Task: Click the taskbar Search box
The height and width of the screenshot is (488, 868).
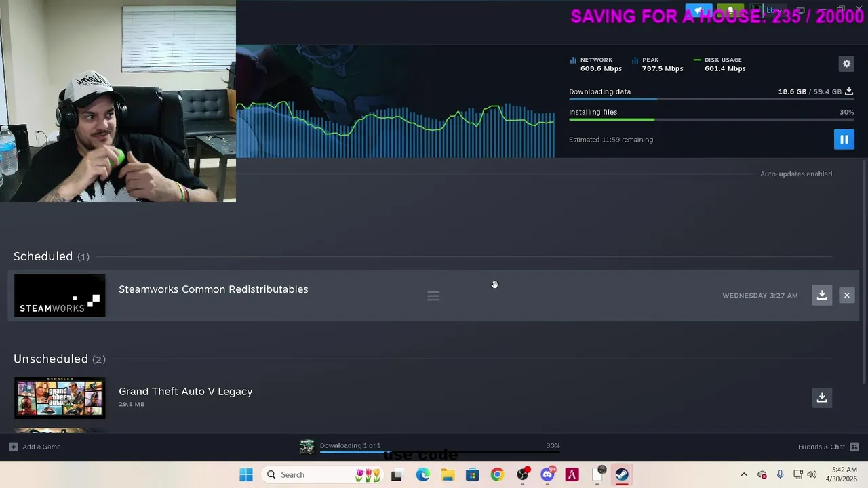Action: (x=323, y=475)
